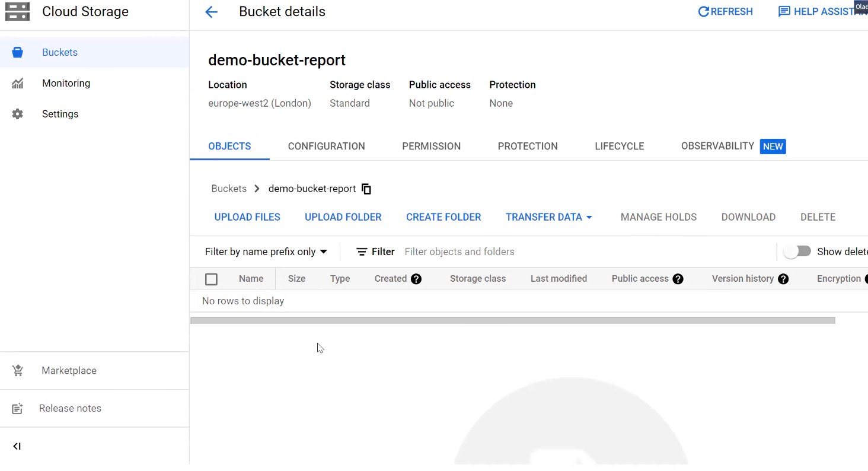Open the Protection tab
This screenshot has width=868, height=471.
528,146
